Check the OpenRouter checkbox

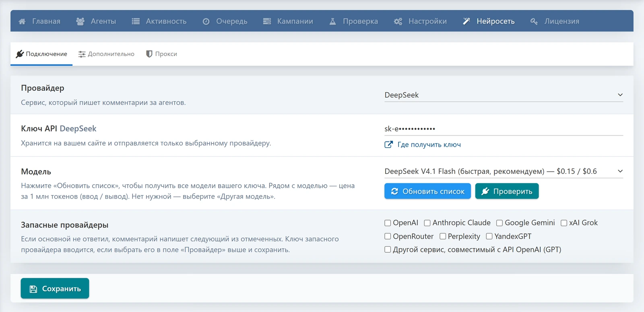click(x=388, y=236)
